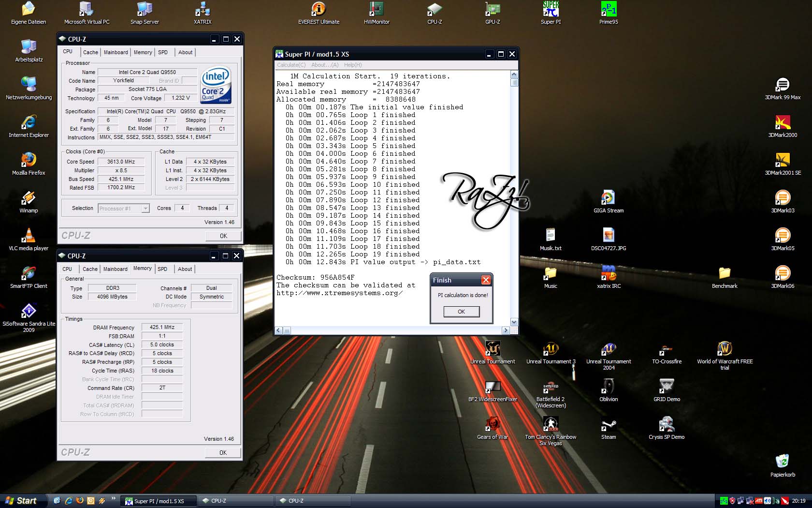
Task: Switch to Super PI / mod1.5 XS taskbar button
Action: coord(159,501)
